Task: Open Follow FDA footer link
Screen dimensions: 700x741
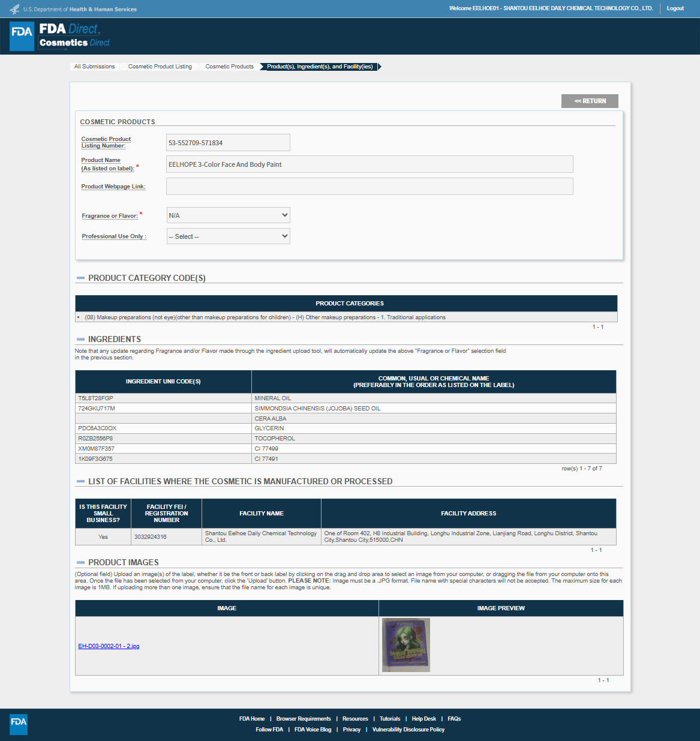Action: [x=269, y=730]
